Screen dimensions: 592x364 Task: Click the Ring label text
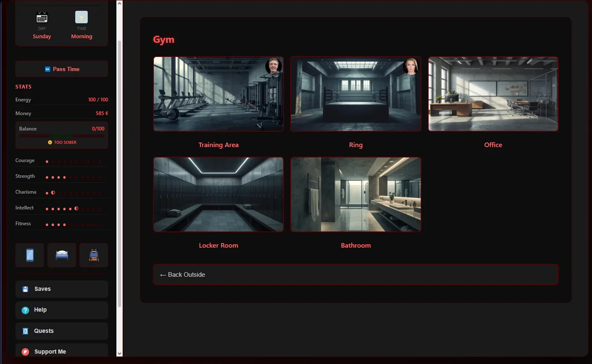356,145
